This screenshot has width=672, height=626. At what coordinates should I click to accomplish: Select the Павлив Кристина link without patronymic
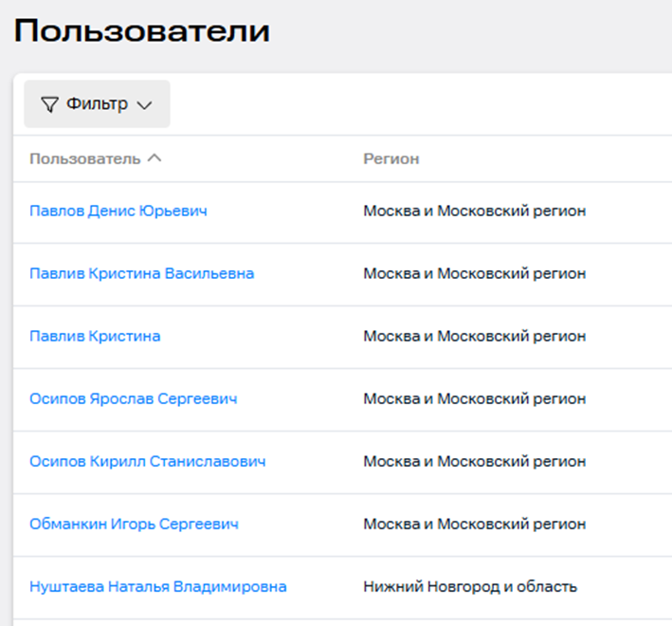pos(95,336)
